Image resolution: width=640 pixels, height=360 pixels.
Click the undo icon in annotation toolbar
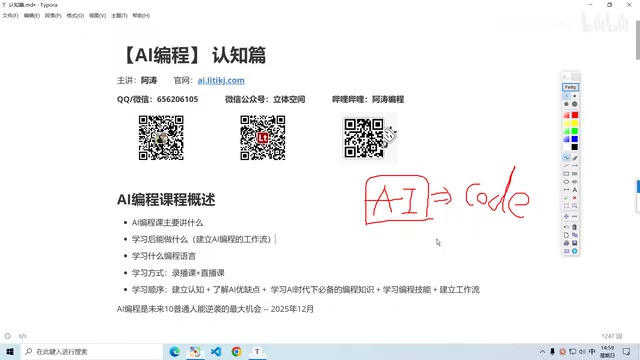coord(566,227)
